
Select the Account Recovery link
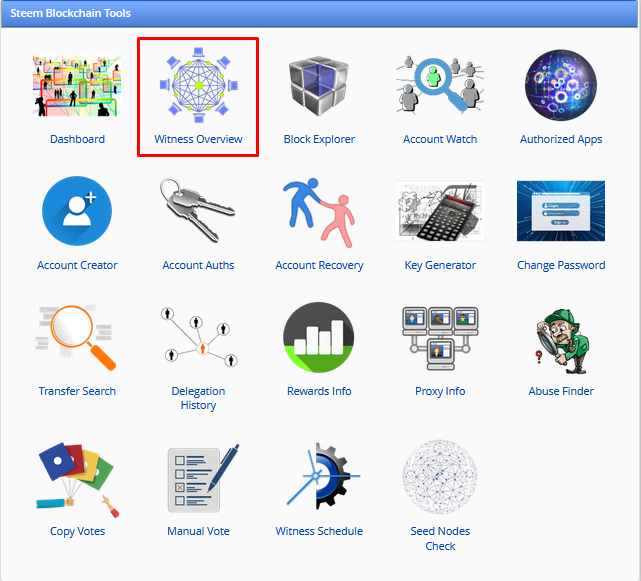point(319,265)
